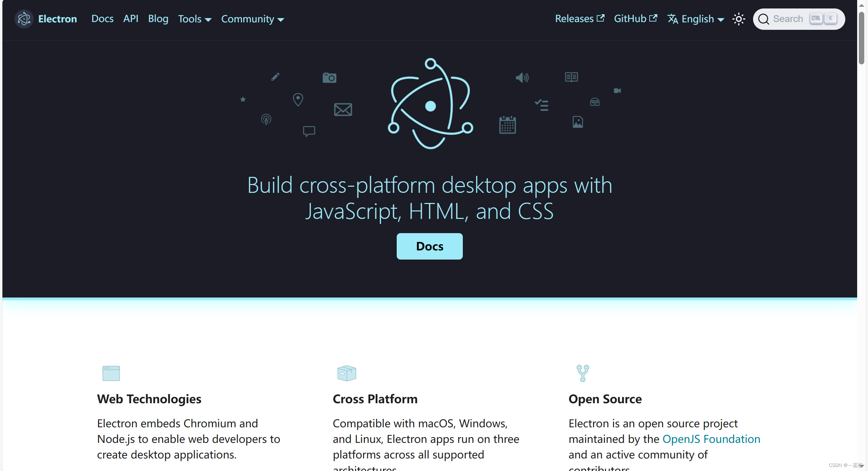Viewport: 868px width, 471px height.
Task: Click scrollbar up arrow
Action: 862,5
